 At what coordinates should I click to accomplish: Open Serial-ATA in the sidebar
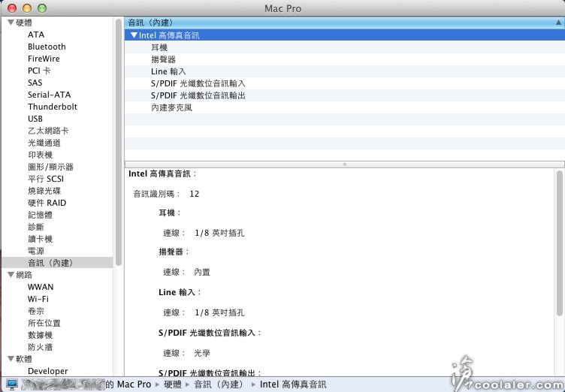coord(49,95)
